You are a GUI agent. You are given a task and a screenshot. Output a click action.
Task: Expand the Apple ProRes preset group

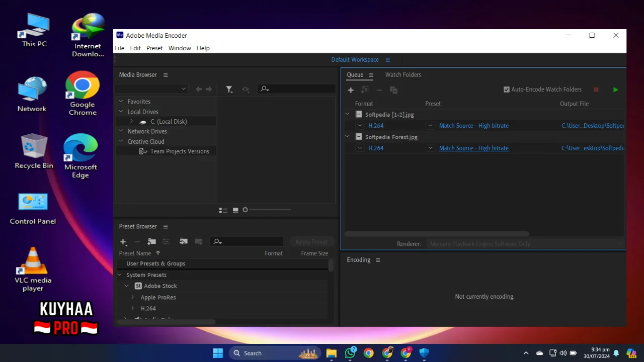[133, 297]
